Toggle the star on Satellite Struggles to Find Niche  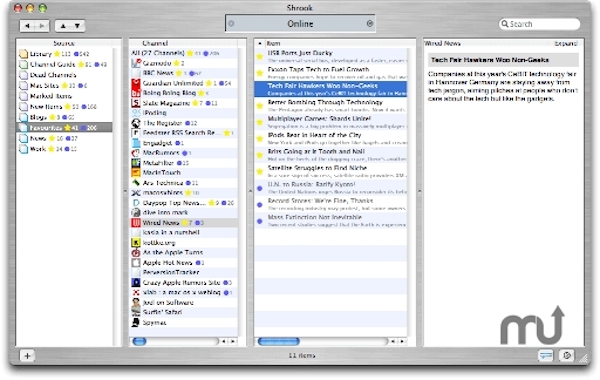[x=260, y=172]
